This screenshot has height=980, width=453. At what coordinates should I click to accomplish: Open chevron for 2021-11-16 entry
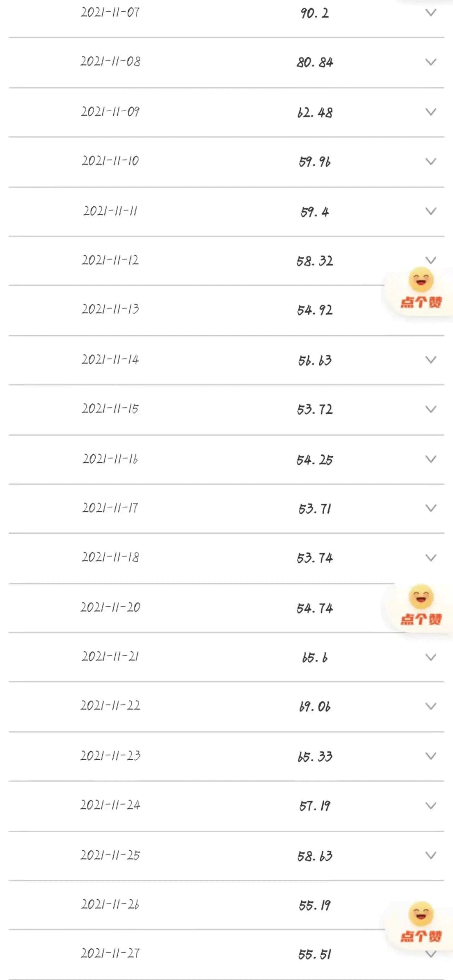431,459
